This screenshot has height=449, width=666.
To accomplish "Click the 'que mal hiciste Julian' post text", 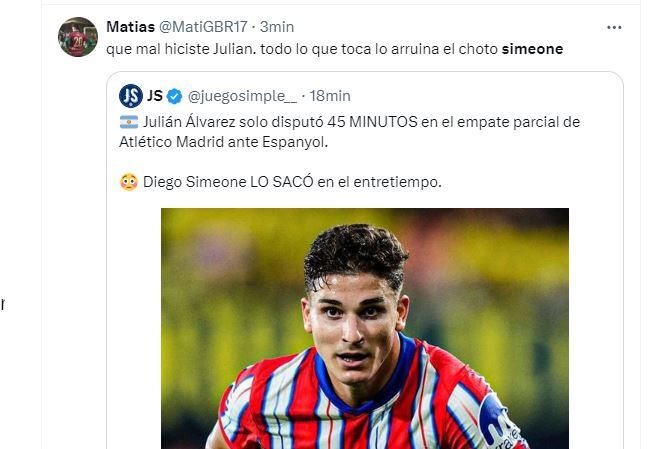I will pyautogui.click(x=335, y=49).
